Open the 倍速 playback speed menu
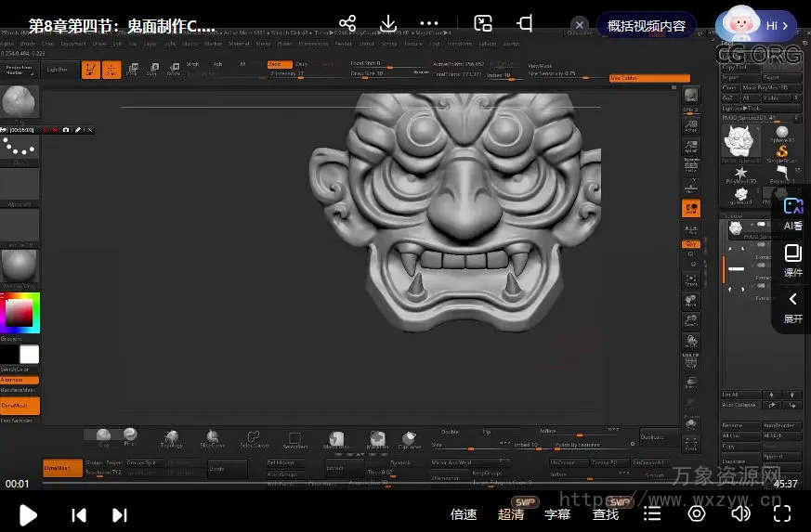811x532 pixels. (464, 514)
